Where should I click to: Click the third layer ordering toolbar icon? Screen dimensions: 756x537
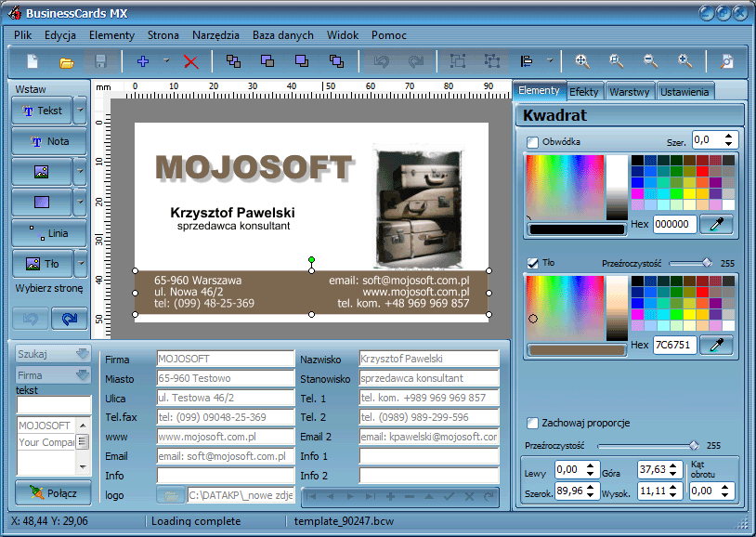pos(302,61)
